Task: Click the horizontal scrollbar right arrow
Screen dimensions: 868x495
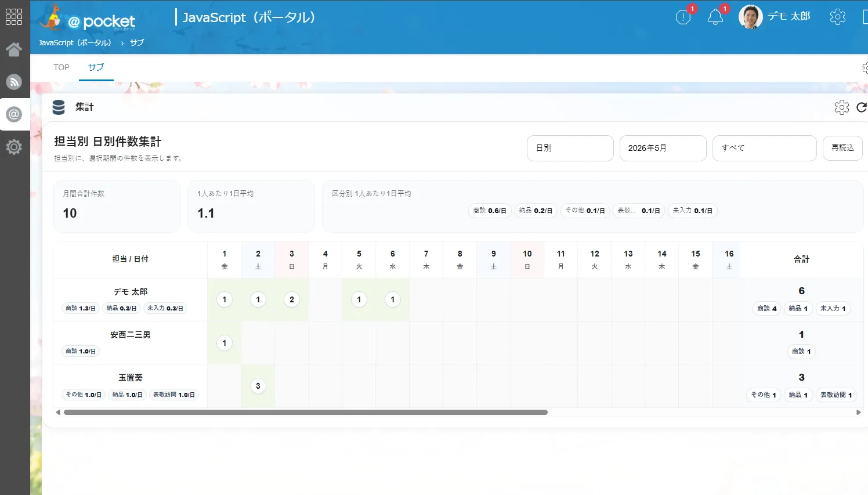Action: pyautogui.click(x=859, y=413)
